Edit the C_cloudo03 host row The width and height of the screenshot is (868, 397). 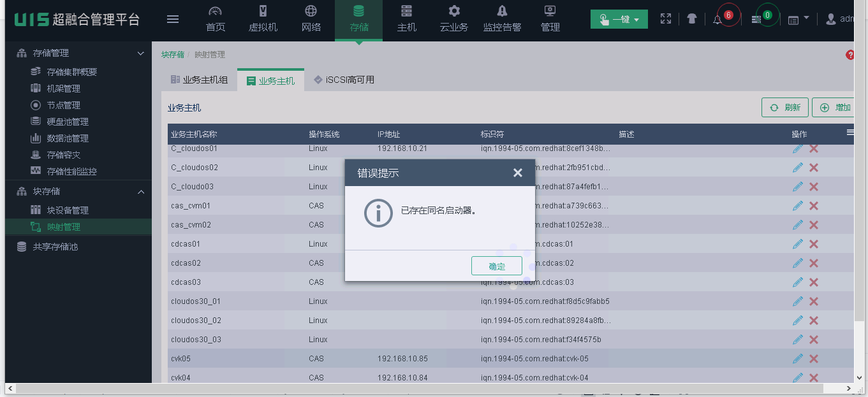tap(798, 187)
